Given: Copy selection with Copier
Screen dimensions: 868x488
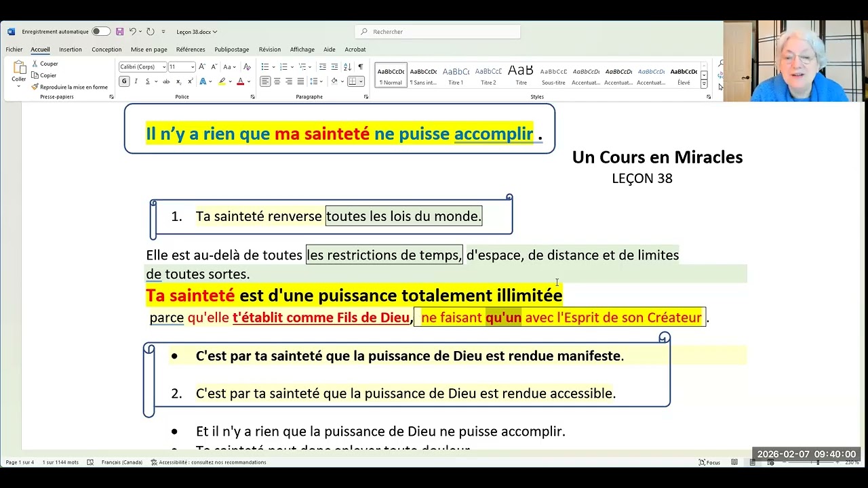Looking at the screenshot, I should click(44, 75).
